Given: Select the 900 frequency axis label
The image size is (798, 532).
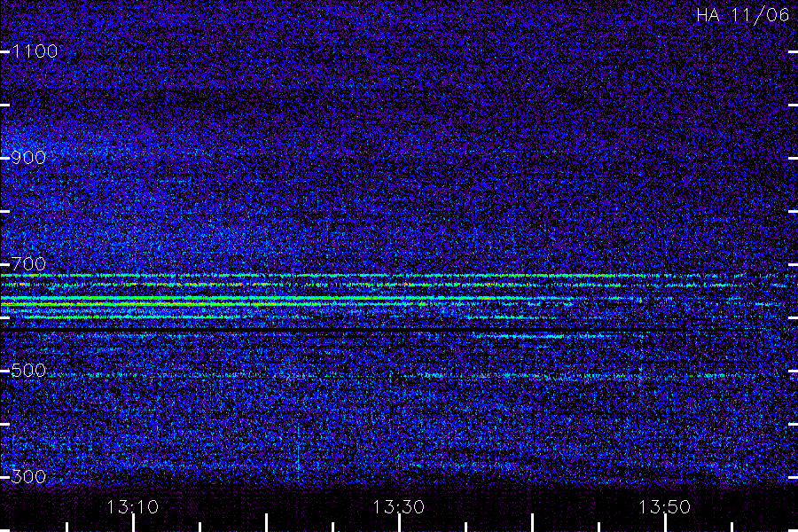Looking at the screenshot, I should (x=28, y=157).
